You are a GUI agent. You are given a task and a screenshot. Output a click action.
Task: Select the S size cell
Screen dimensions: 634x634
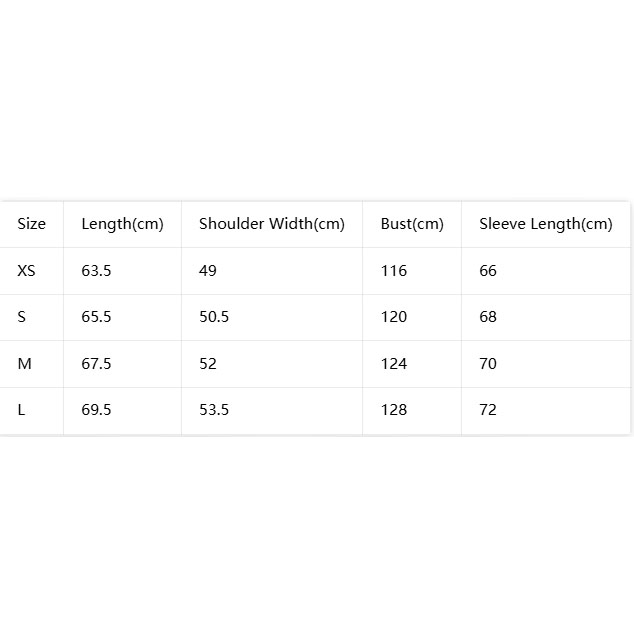click(21, 317)
